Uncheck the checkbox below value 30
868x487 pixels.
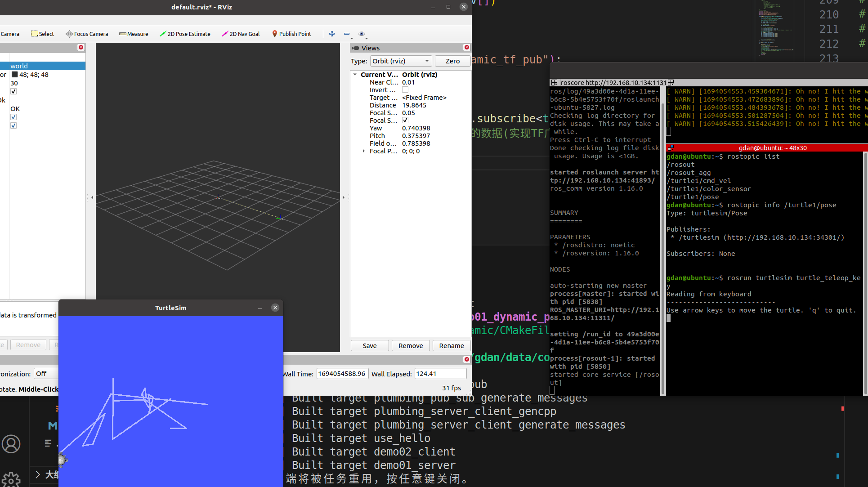click(13, 91)
